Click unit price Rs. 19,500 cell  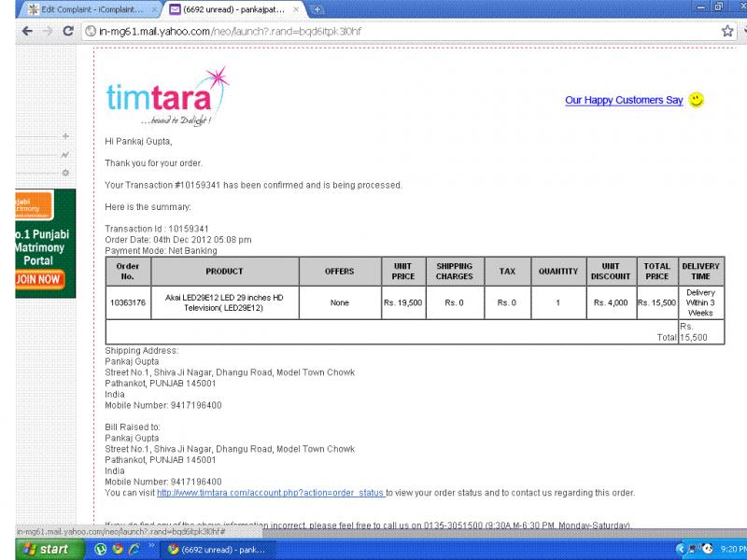pos(403,302)
